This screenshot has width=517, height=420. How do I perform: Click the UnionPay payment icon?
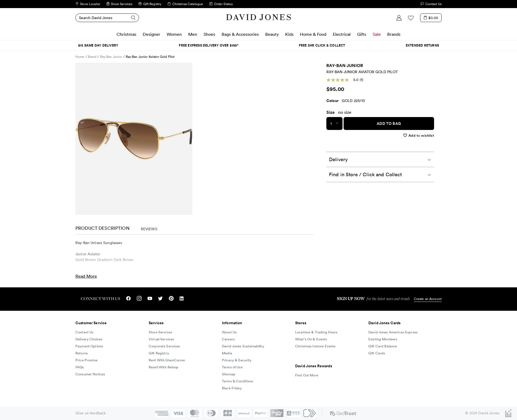[277, 413]
